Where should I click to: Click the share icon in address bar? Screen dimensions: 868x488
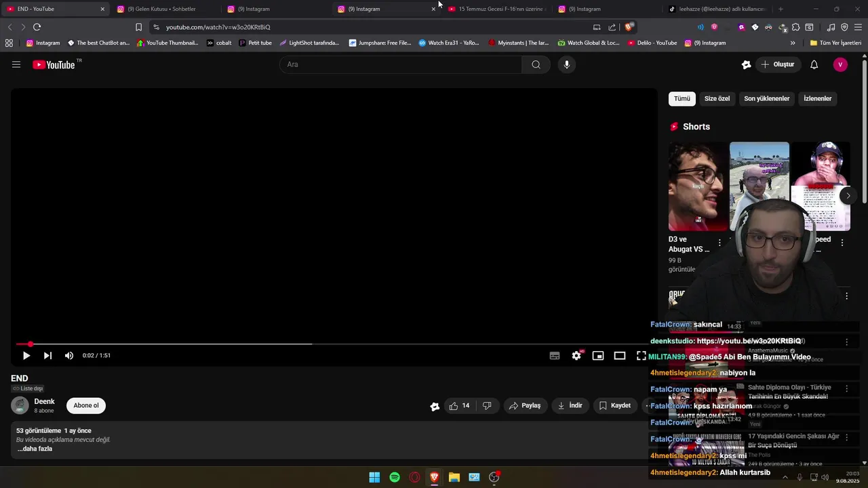pos(612,27)
